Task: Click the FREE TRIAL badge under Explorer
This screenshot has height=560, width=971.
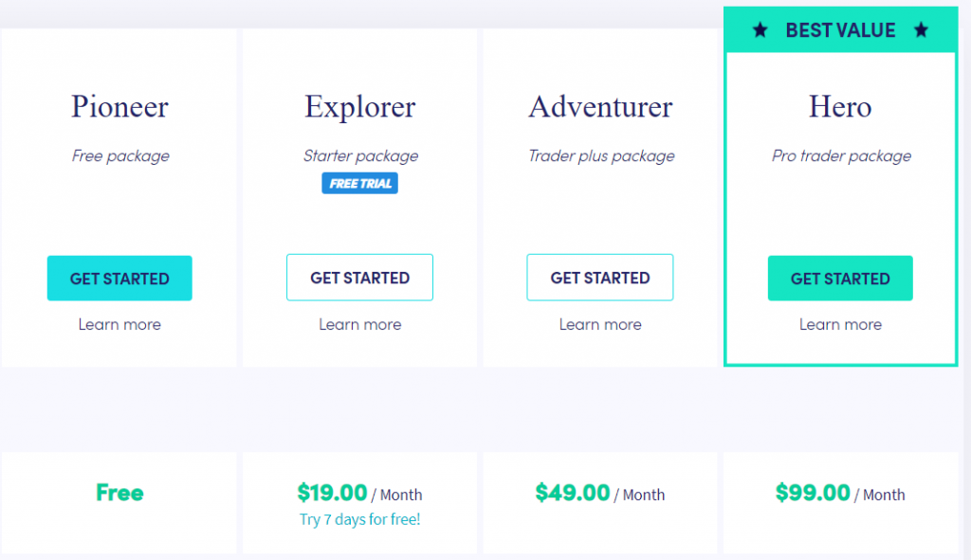Action: pyautogui.click(x=360, y=184)
